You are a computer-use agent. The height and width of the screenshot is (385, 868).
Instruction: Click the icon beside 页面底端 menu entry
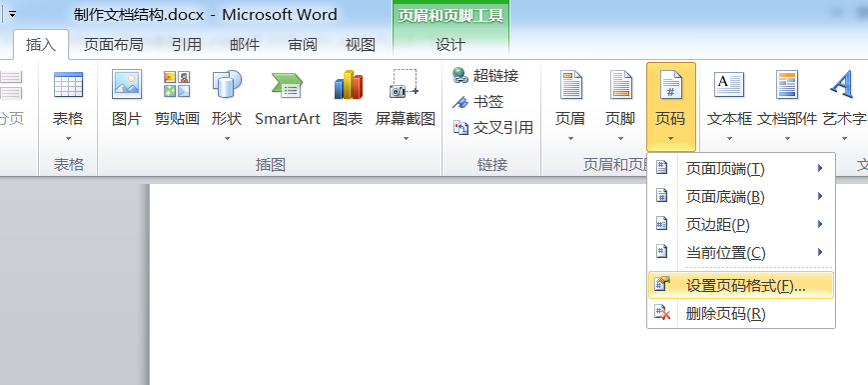click(661, 196)
